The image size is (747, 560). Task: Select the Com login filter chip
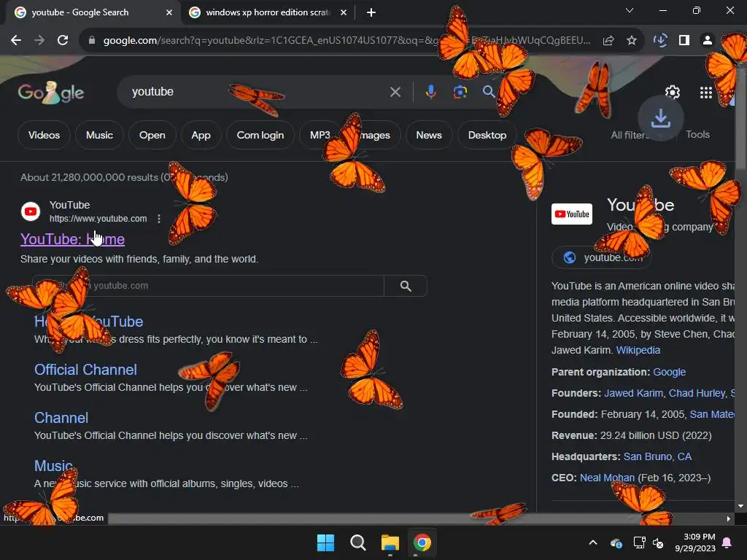260,135
